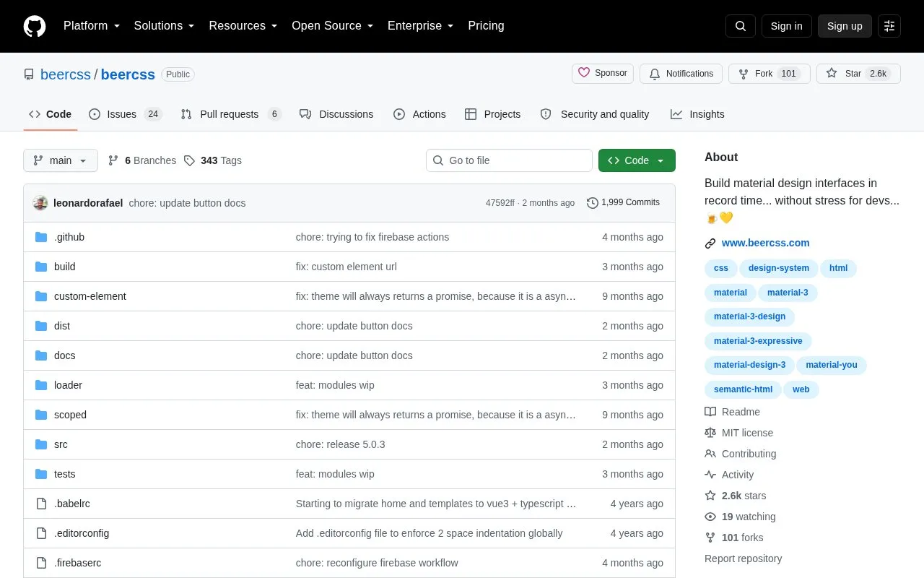Click the Go to file search field
Image resolution: width=924 pixels, height=578 pixels.
(x=509, y=160)
